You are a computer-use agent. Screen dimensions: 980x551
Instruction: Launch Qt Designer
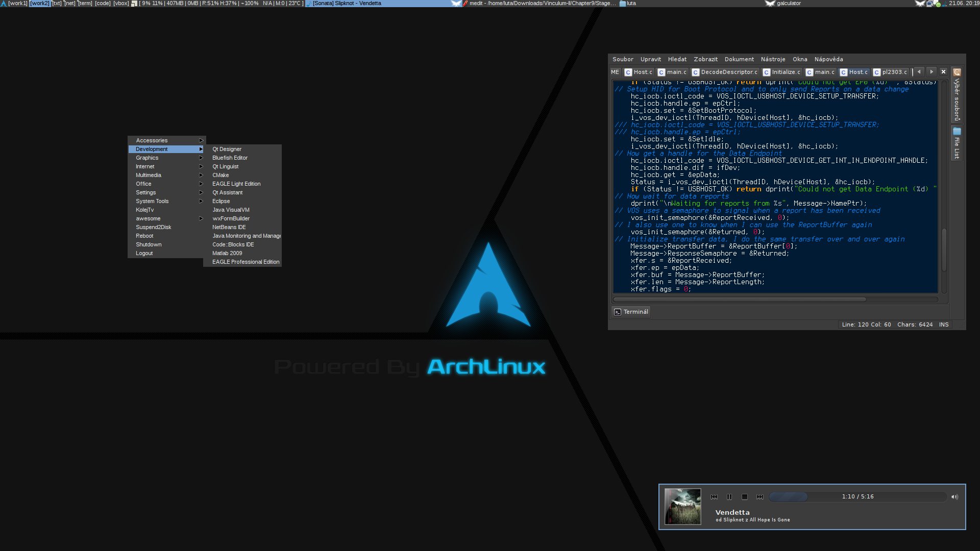coord(242,149)
